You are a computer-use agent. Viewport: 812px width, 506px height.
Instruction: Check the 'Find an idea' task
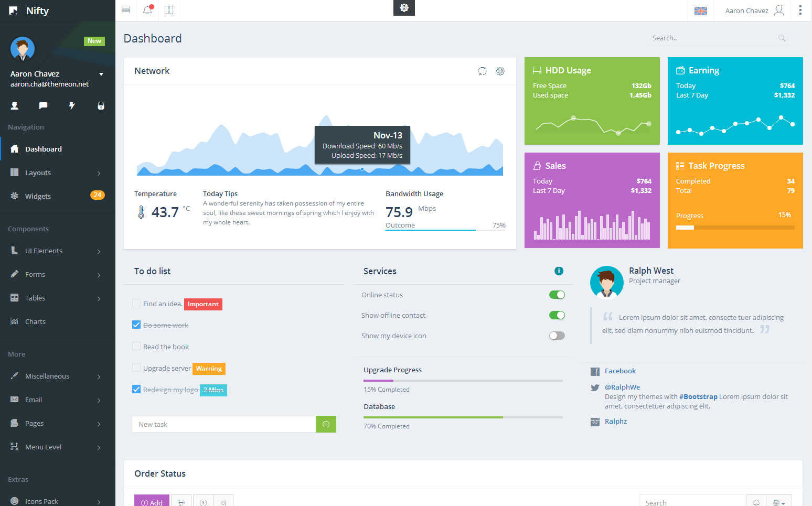(x=136, y=303)
